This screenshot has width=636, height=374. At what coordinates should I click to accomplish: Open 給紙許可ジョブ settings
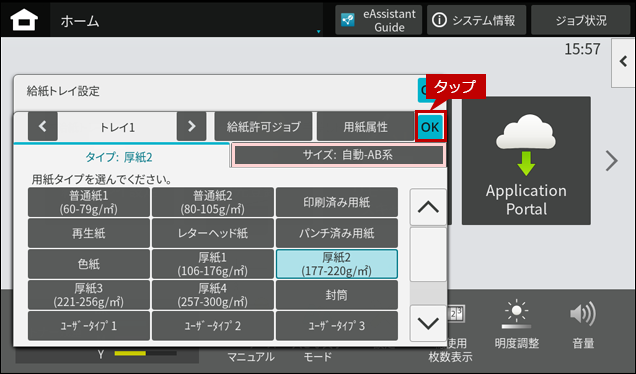click(x=263, y=127)
